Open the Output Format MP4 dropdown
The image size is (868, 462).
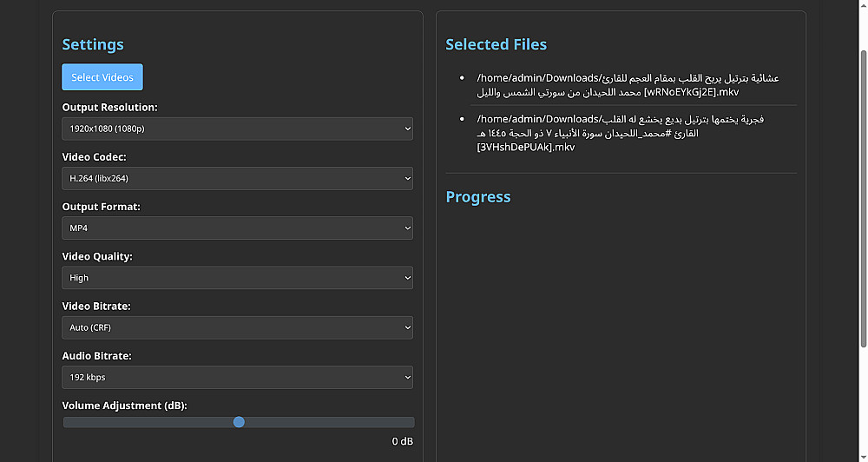pos(237,228)
